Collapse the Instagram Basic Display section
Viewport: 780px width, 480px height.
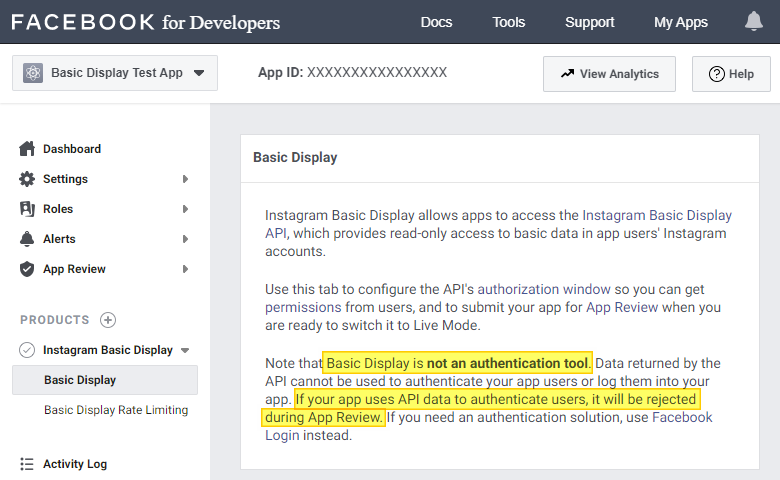point(185,350)
